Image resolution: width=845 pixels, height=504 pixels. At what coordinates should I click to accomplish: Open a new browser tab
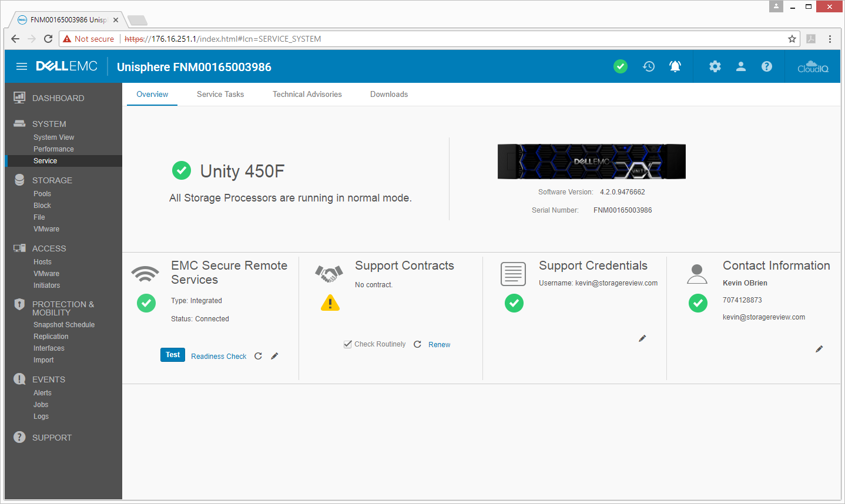click(138, 21)
